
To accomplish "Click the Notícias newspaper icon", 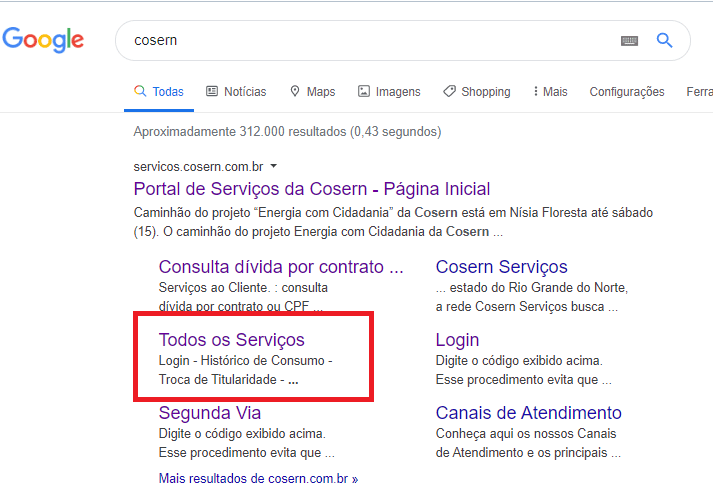I will [x=212, y=91].
